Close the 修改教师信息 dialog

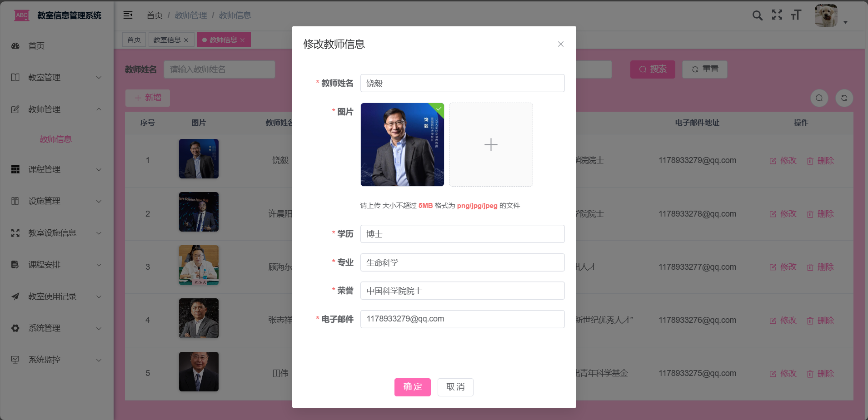click(561, 44)
